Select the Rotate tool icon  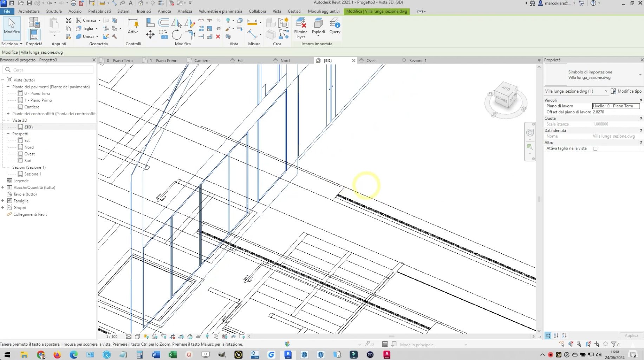tap(177, 34)
